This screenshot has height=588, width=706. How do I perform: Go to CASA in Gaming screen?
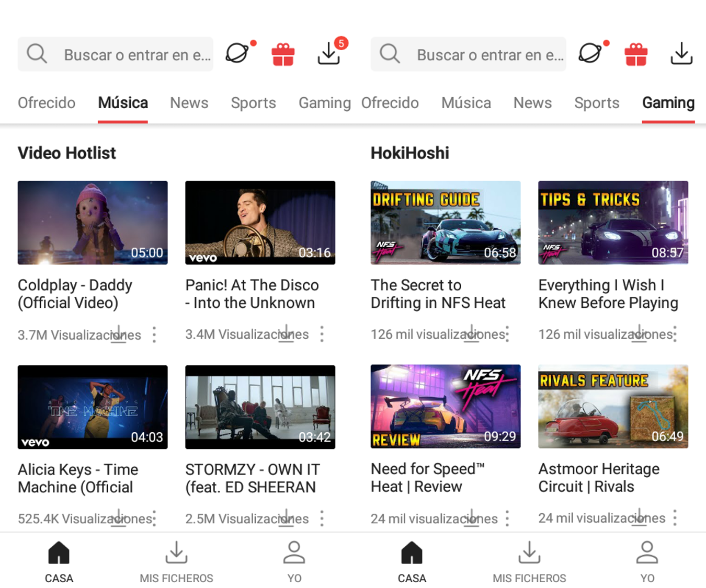(412, 562)
